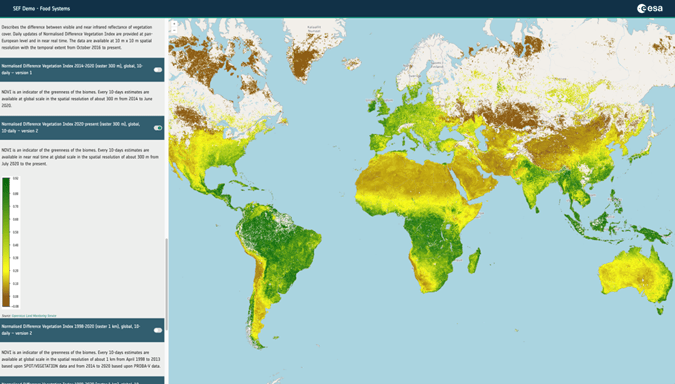Disable the NDVI 2020-present version 2 layer
The height and width of the screenshot is (384, 675).
158,128
